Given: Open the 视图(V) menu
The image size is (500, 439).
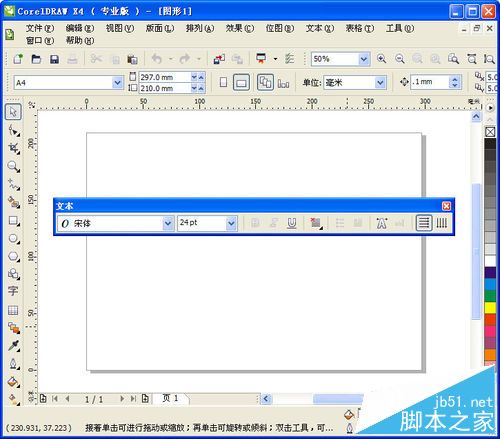Looking at the screenshot, I should coord(120,28).
